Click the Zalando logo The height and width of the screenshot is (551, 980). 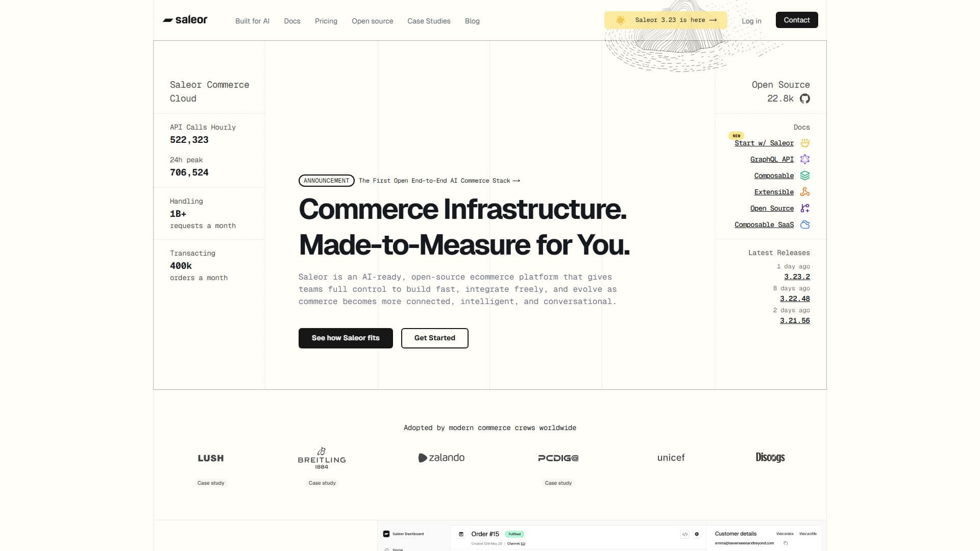pyautogui.click(x=442, y=458)
